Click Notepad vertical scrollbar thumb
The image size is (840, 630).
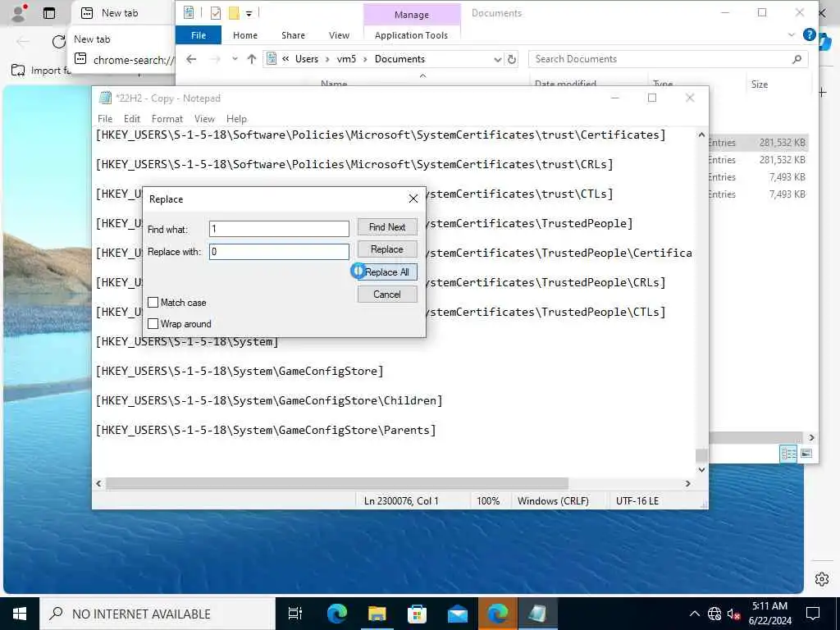[701, 454]
